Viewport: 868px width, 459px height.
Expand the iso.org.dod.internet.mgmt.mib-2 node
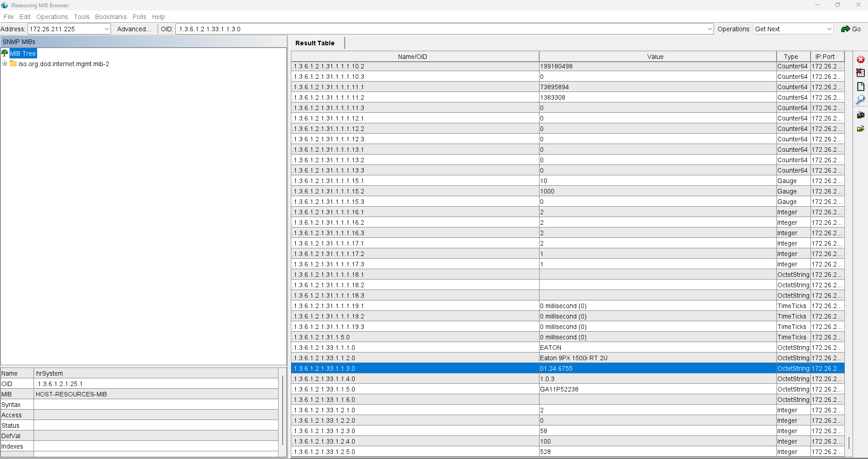(x=5, y=64)
